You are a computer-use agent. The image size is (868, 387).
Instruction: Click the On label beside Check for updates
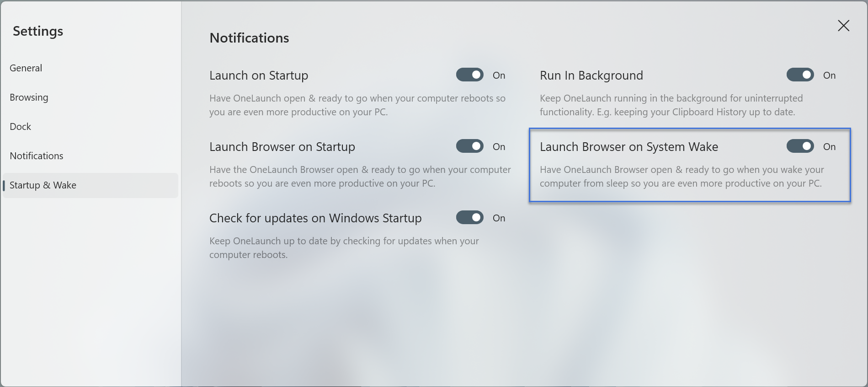(499, 218)
